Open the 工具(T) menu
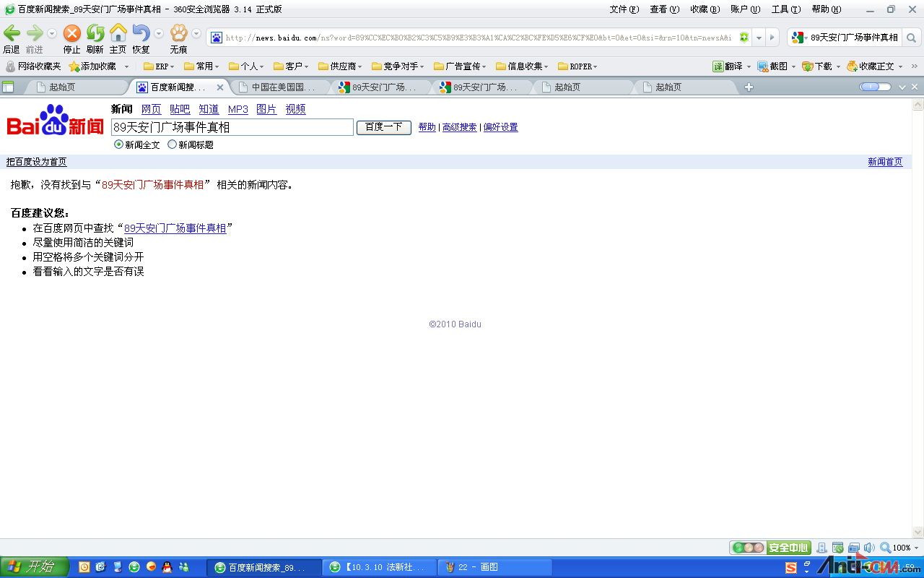This screenshot has width=924, height=578. (785, 9)
